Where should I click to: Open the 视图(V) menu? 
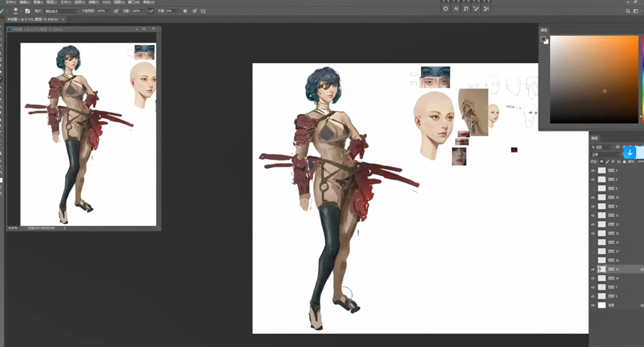[119, 2]
